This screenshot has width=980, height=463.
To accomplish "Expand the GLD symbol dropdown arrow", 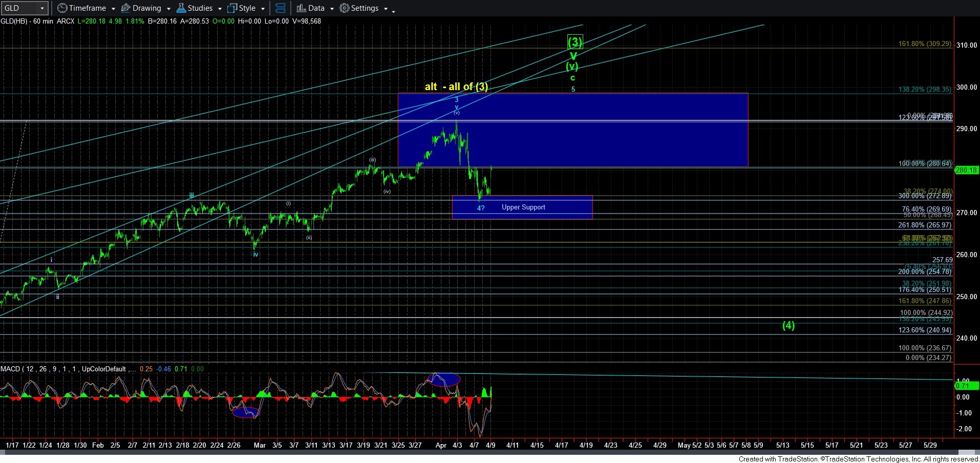I will tap(42, 8).
